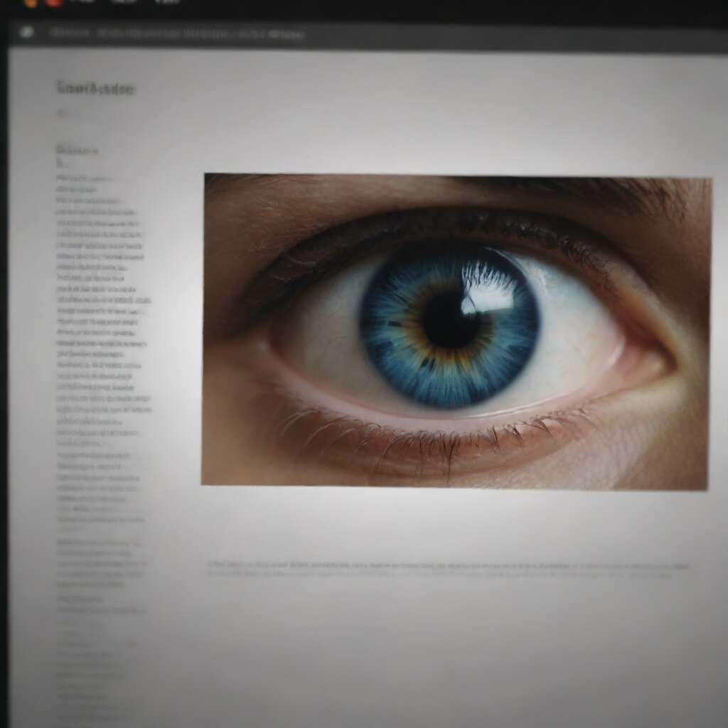Click the small gray text below the page heading
This screenshot has height=728, width=728.
[x=63, y=112]
